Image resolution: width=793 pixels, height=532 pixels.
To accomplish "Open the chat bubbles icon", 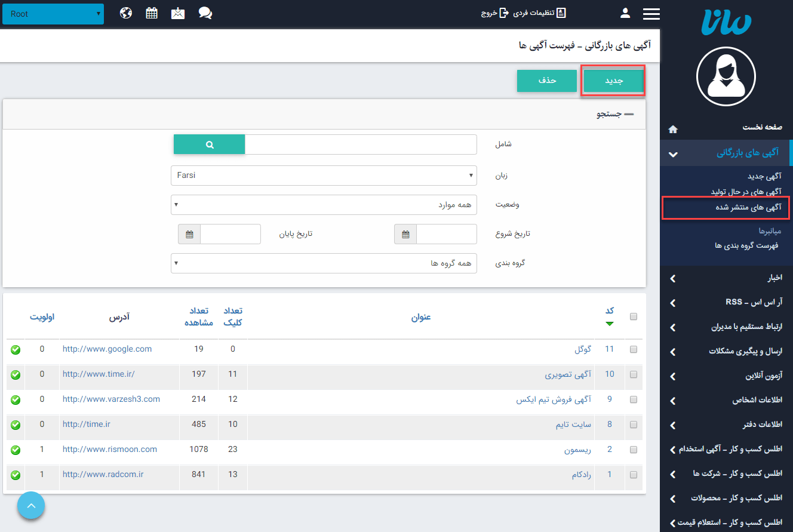I will [x=205, y=12].
